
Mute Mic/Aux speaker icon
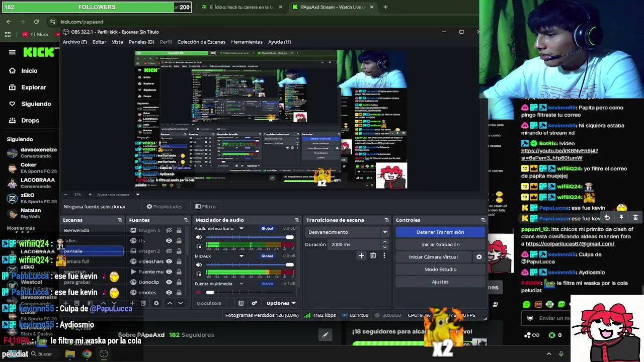pos(199,265)
